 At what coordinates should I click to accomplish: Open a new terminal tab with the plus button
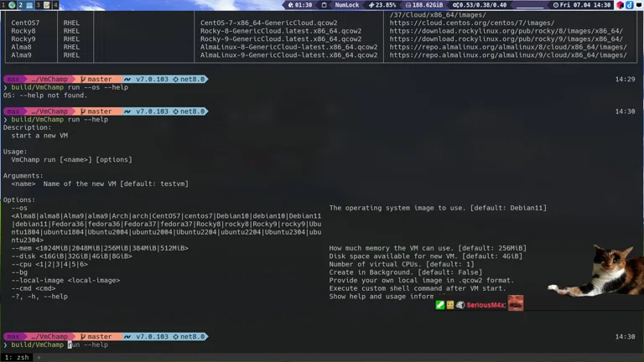click(39, 358)
